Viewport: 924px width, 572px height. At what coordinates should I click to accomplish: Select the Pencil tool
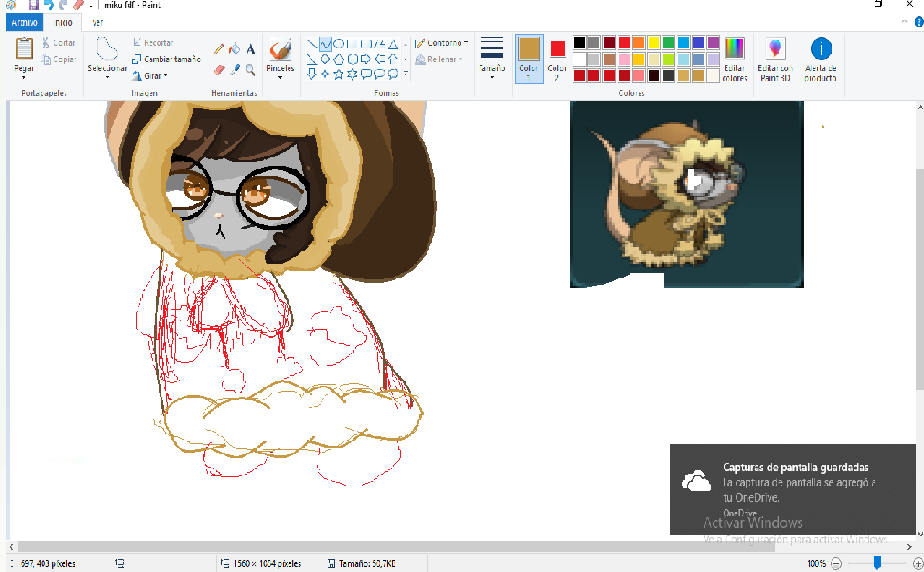coord(219,49)
